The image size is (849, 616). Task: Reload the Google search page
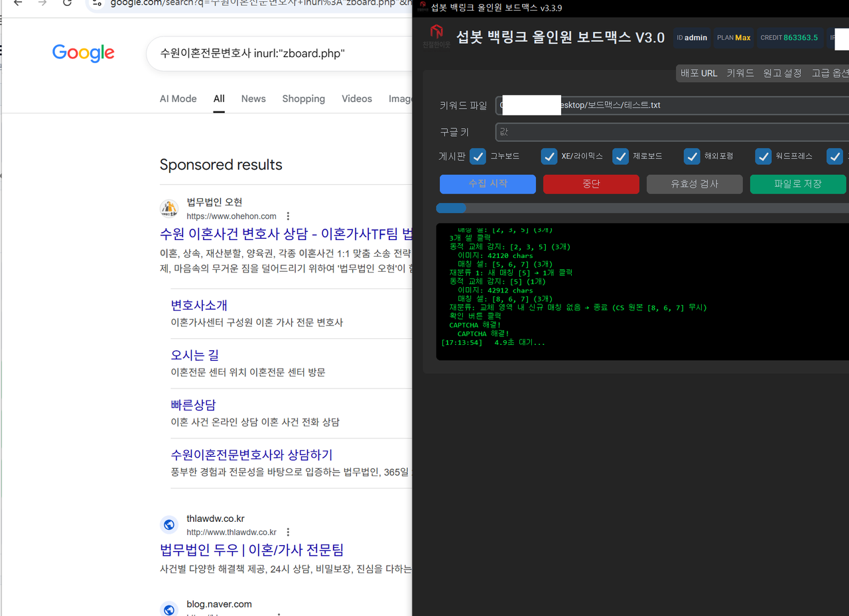pos(67,3)
